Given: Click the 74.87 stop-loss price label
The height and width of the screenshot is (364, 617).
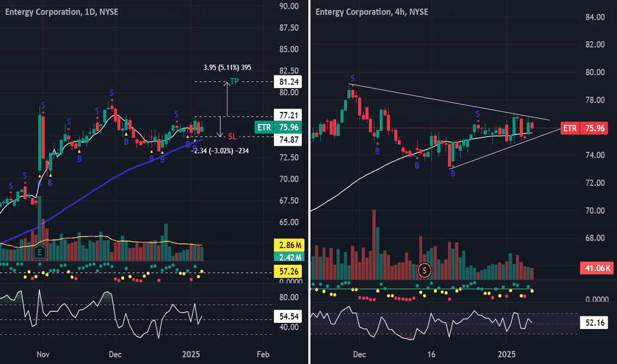Looking at the screenshot, I should [x=289, y=140].
